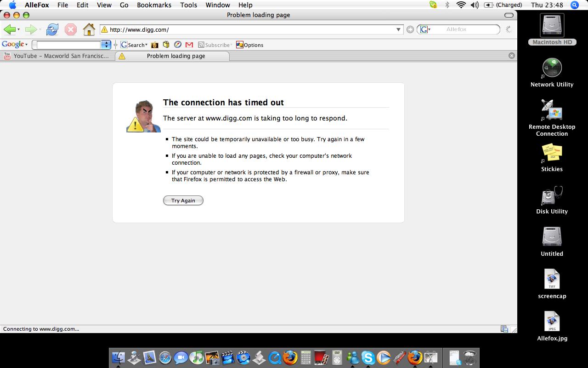Select the Allefox.jpg file

click(x=552, y=326)
